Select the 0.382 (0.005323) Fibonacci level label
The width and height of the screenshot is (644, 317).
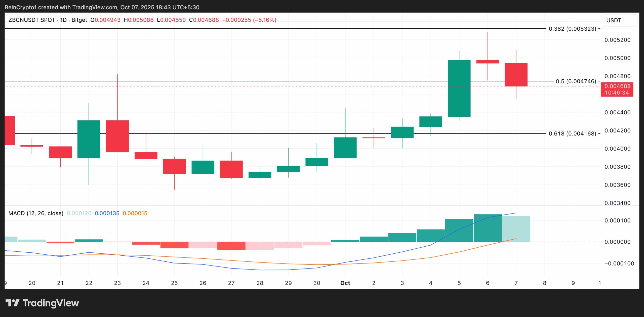(572, 29)
